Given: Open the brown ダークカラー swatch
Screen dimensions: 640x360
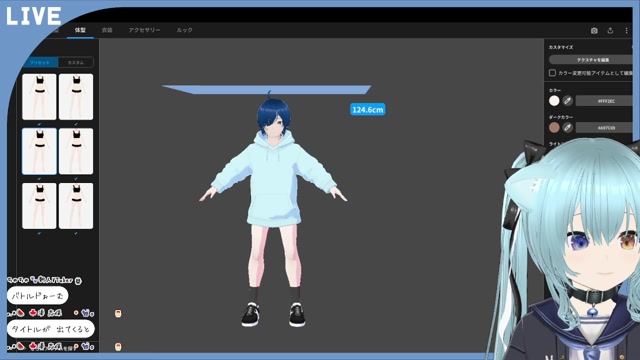Looking at the screenshot, I should click(554, 128).
